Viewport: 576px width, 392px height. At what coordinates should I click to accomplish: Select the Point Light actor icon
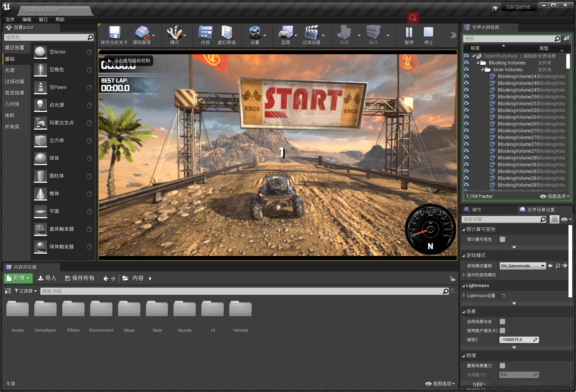[x=40, y=105]
